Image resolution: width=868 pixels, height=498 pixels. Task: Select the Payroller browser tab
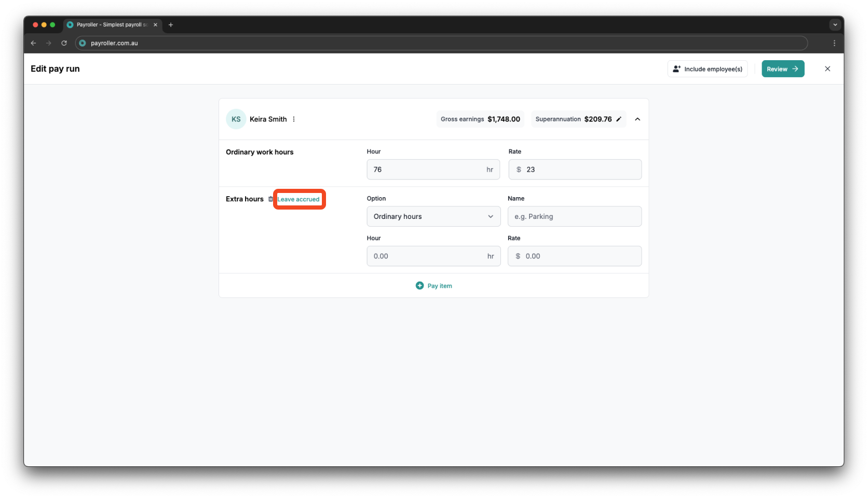pyautogui.click(x=112, y=25)
